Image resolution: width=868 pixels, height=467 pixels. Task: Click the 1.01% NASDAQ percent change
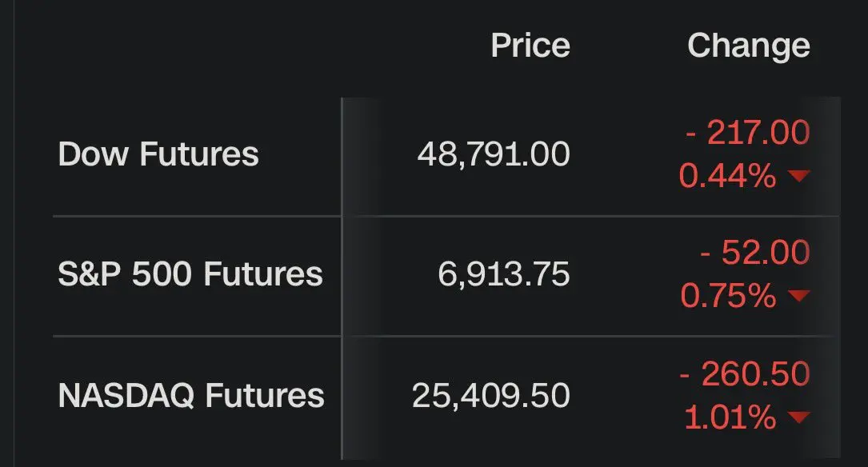coord(730,417)
